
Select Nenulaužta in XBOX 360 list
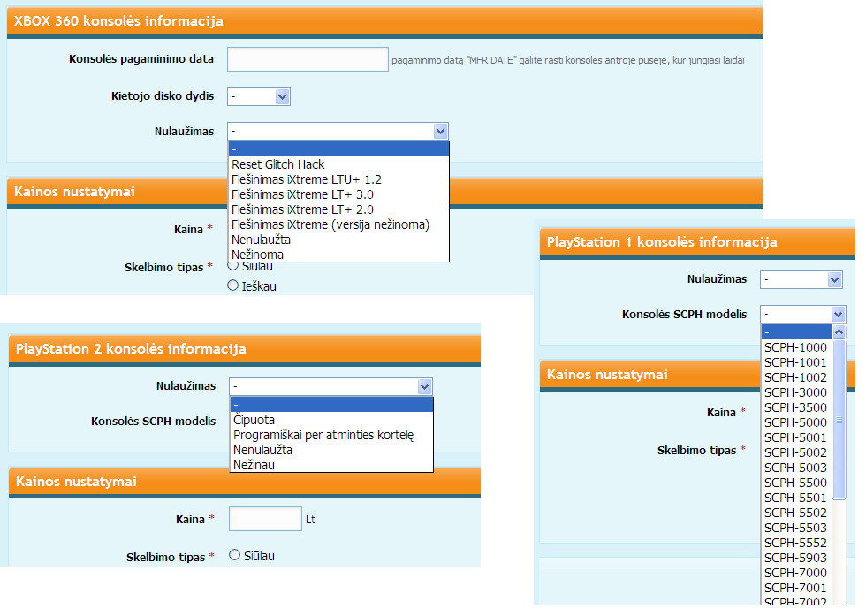(338, 240)
